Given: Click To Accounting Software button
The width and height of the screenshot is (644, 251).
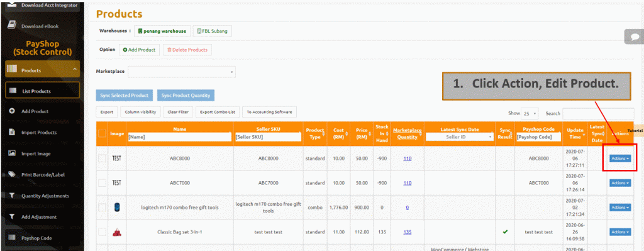Looking at the screenshot, I should click(x=269, y=112).
